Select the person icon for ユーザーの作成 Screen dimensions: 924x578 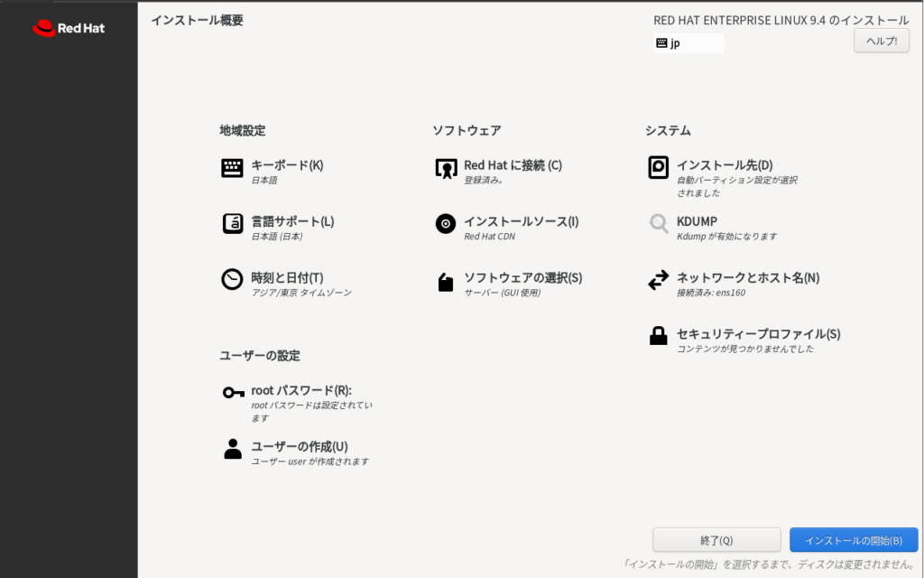point(233,449)
